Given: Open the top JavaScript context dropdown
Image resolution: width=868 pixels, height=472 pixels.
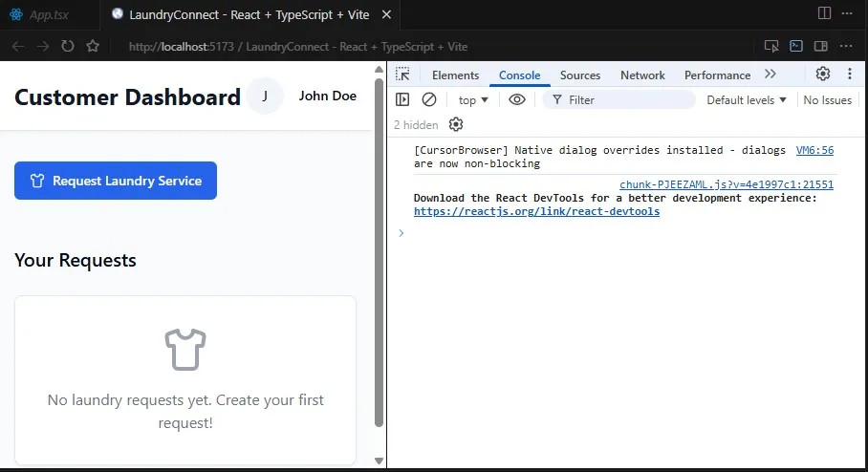Looking at the screenshot, I should [x=473, y=100].
